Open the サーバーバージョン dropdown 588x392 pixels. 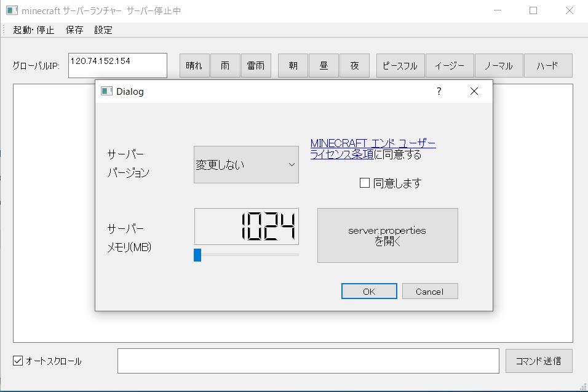pyautogui.click(x=246, y=164)
